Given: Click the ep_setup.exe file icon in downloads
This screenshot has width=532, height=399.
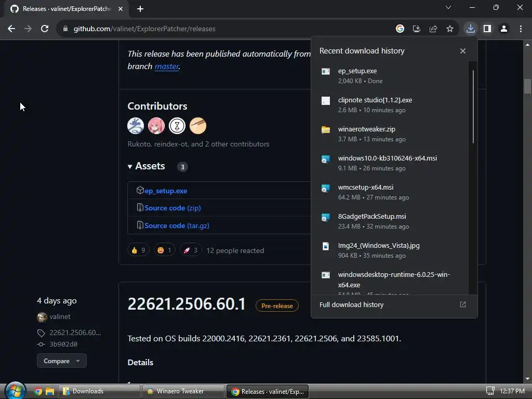Looking at the screenshot, I should tap(326, 71).
